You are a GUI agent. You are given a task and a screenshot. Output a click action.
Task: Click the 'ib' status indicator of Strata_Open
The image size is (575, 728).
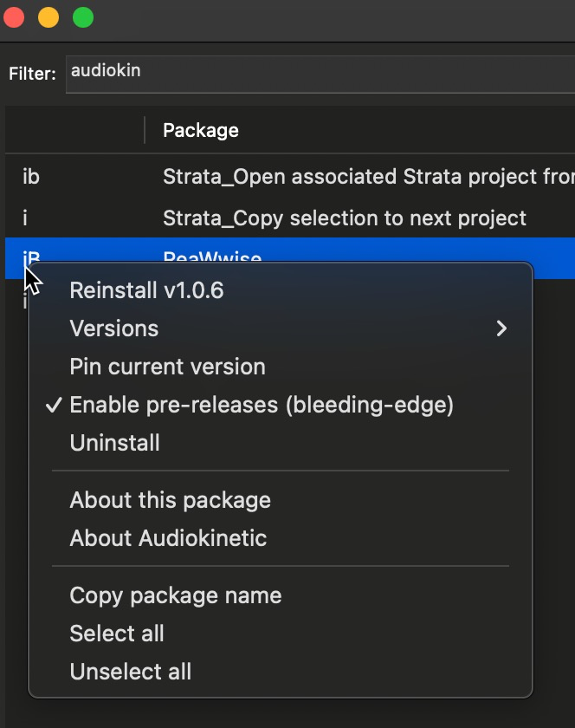(31, 177)
